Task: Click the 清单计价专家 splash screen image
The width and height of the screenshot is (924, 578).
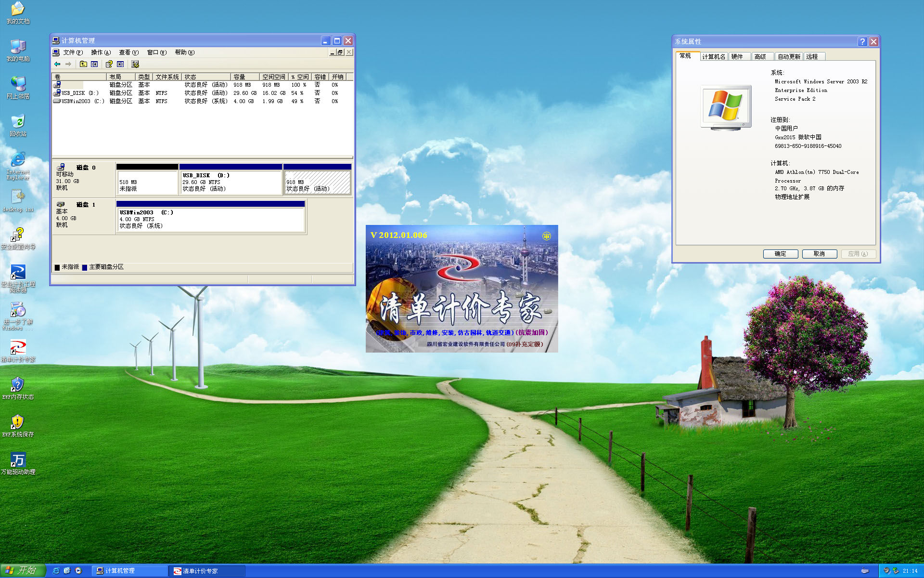Action: tap(462, 289)
